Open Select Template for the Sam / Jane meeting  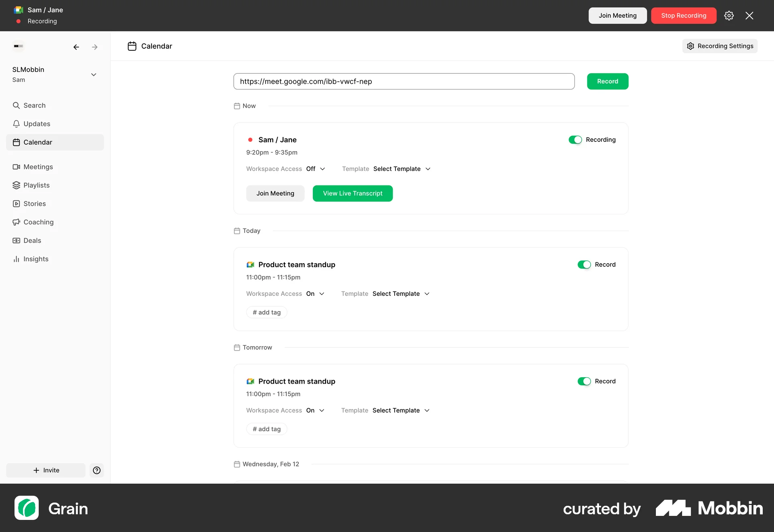click(402, 169)
